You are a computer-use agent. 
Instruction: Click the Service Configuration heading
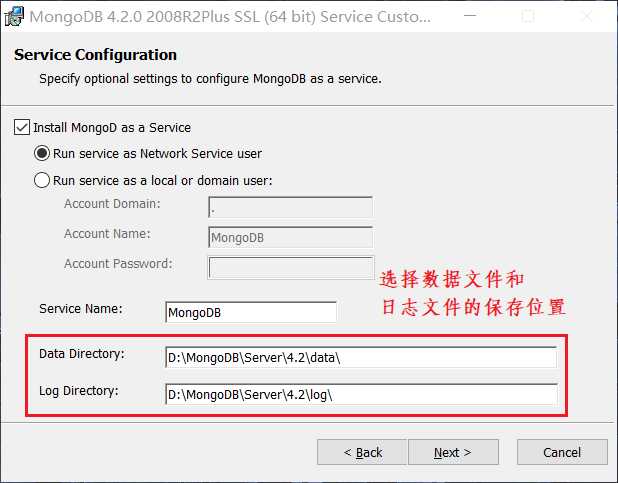click(95, 55)
